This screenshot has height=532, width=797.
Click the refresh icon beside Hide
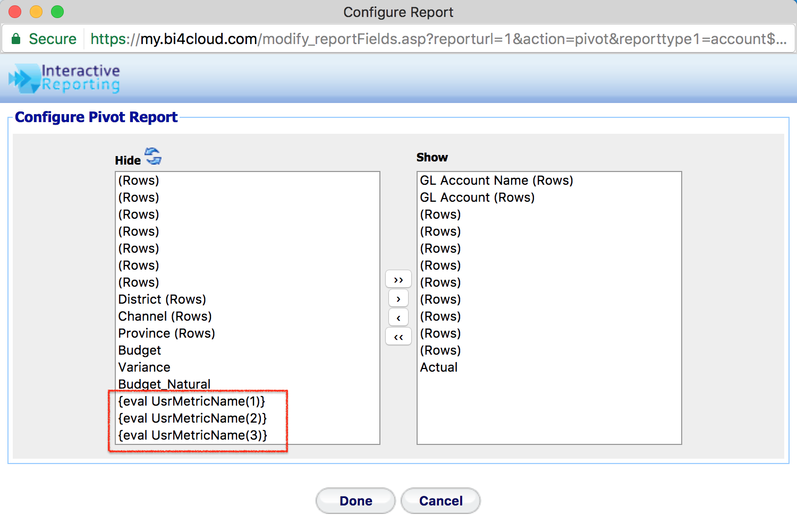coord(153,156)
